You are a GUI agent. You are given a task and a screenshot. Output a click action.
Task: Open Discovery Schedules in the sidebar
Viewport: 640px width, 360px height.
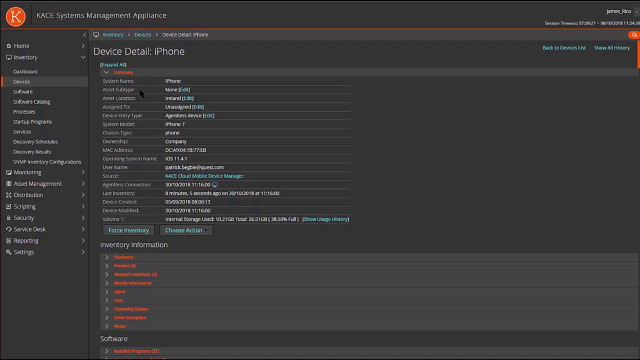pos(36,142)
